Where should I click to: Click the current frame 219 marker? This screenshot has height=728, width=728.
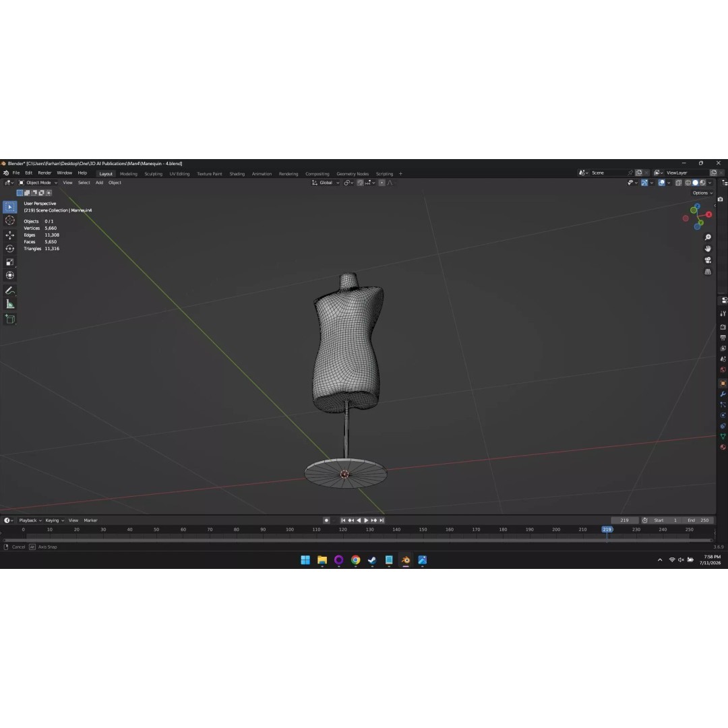607,530
